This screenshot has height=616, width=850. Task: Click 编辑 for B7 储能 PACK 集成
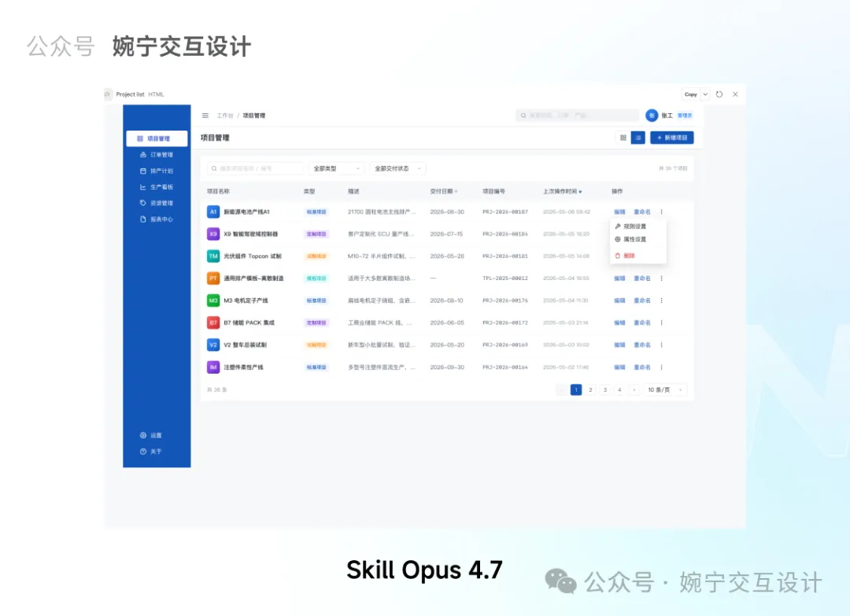pos(619,323)
